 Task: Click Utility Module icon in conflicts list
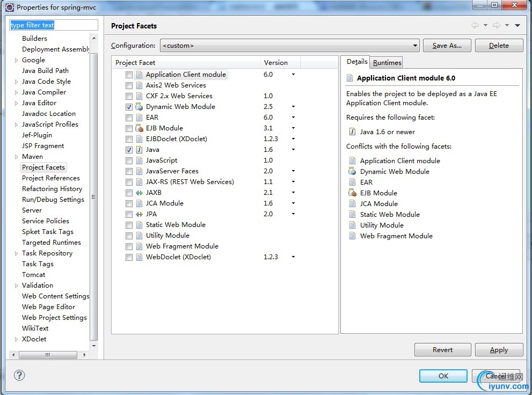(353, 225)
